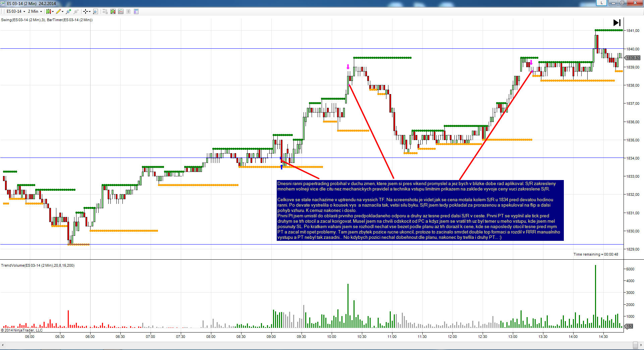The image size is (644, 350).
Task: Click the greyed strategies dollar icon
Action: click(128, 11)
